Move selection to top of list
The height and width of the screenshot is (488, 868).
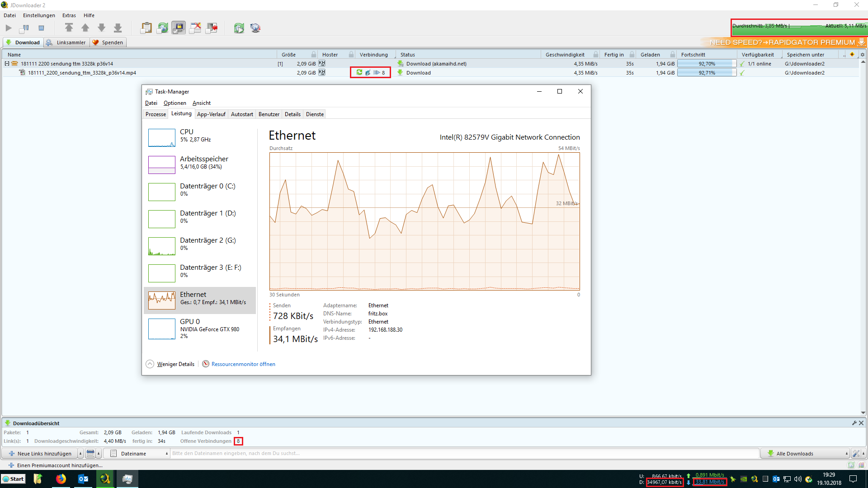[69, 28]
